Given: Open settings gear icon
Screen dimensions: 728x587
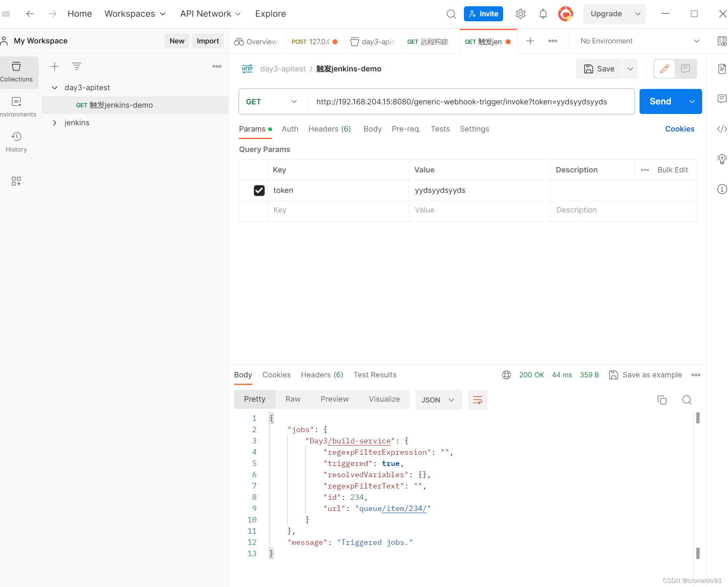Looking at the screenshot, I should coord(521,14).
